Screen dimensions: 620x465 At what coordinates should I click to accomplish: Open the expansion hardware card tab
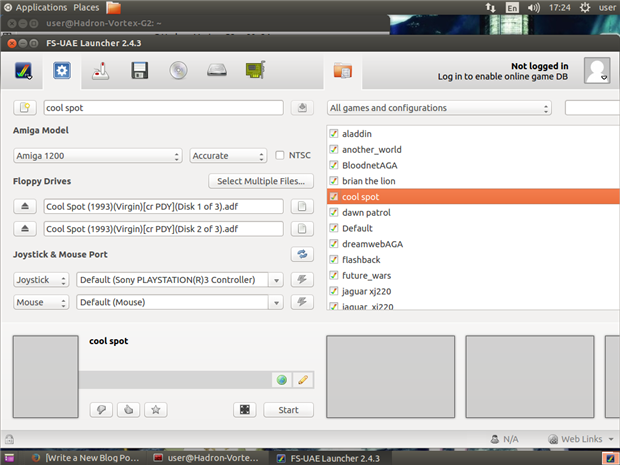coord(255,71)
